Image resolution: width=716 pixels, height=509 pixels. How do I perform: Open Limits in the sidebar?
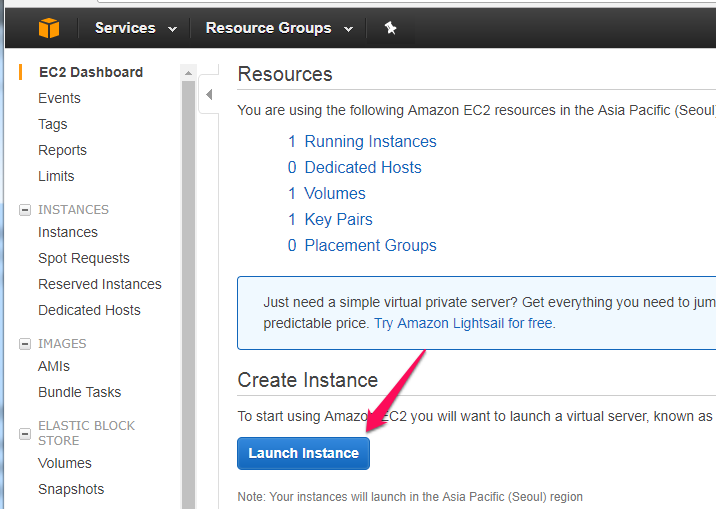point(56,176)
